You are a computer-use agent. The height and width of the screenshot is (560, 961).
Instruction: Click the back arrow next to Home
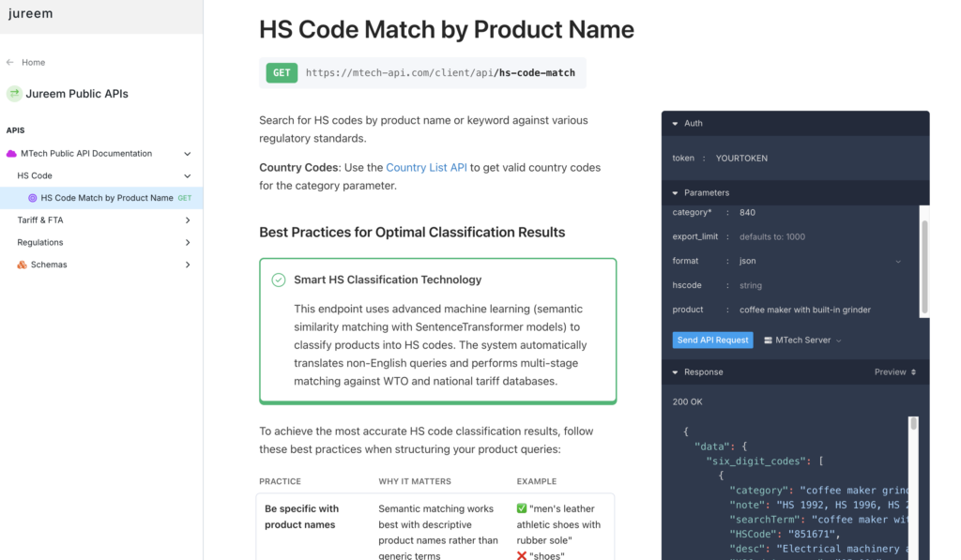[9, 62]
